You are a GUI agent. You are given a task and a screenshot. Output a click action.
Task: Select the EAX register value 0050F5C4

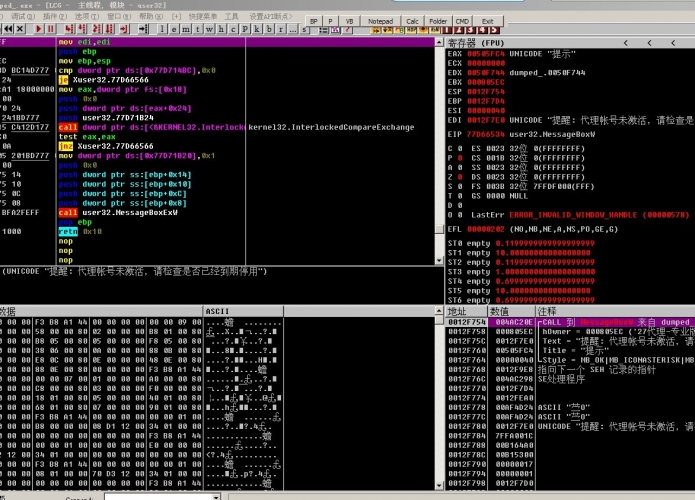click(x=486, y=54)
